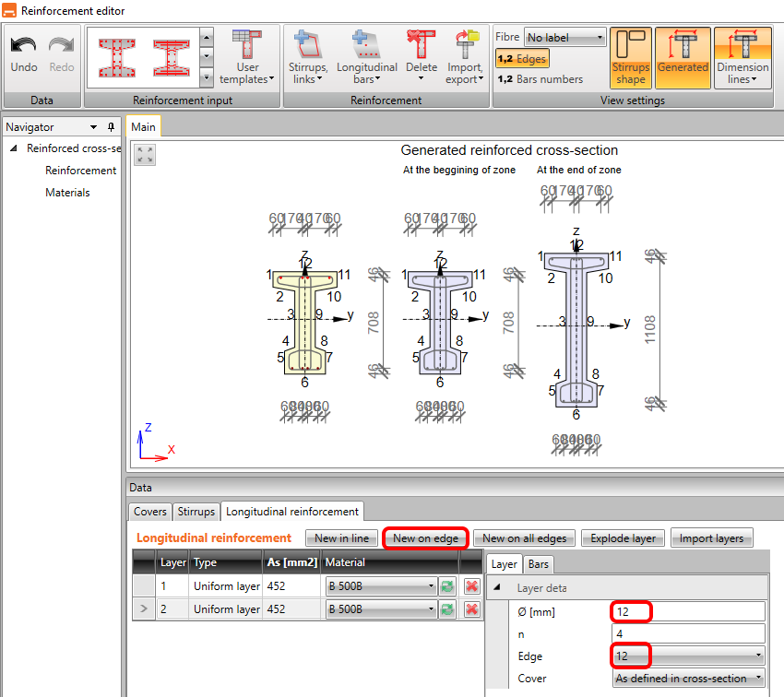
Task: Click the Explode layer button
Action: [623, 538]
